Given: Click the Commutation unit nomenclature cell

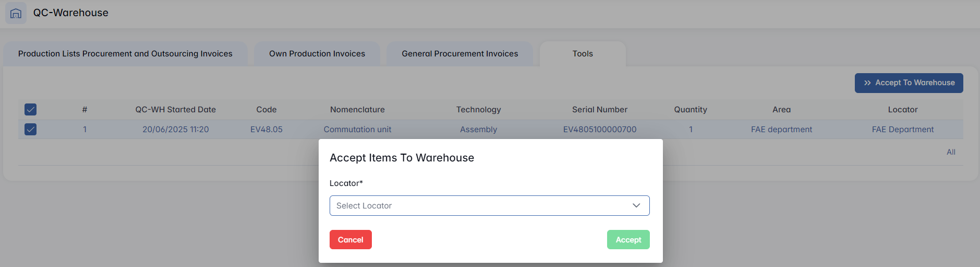Looking at the screenshot, I should pos(357,130).
